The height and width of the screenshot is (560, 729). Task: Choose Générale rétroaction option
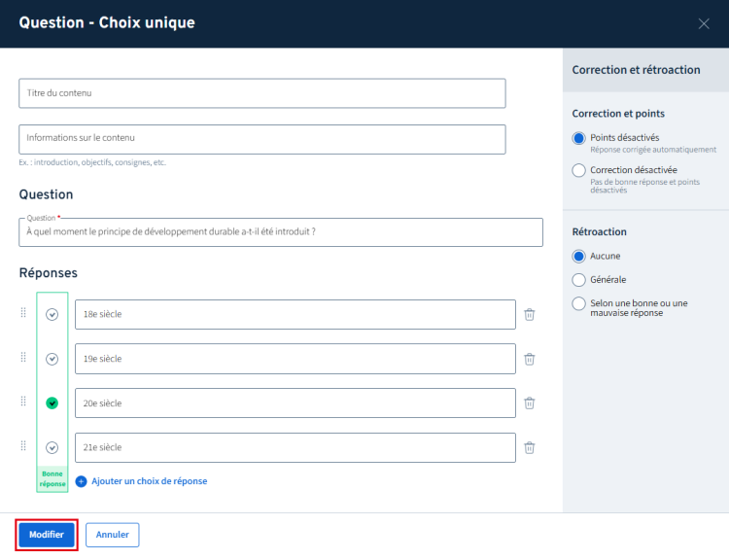click(579, 280)
